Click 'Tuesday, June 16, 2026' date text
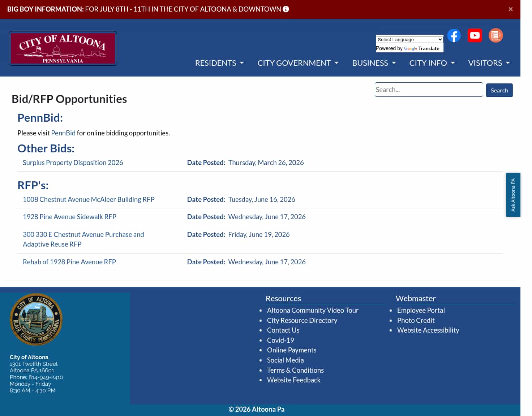Viewport: 532px width, 416px height. tap(262, 199)
